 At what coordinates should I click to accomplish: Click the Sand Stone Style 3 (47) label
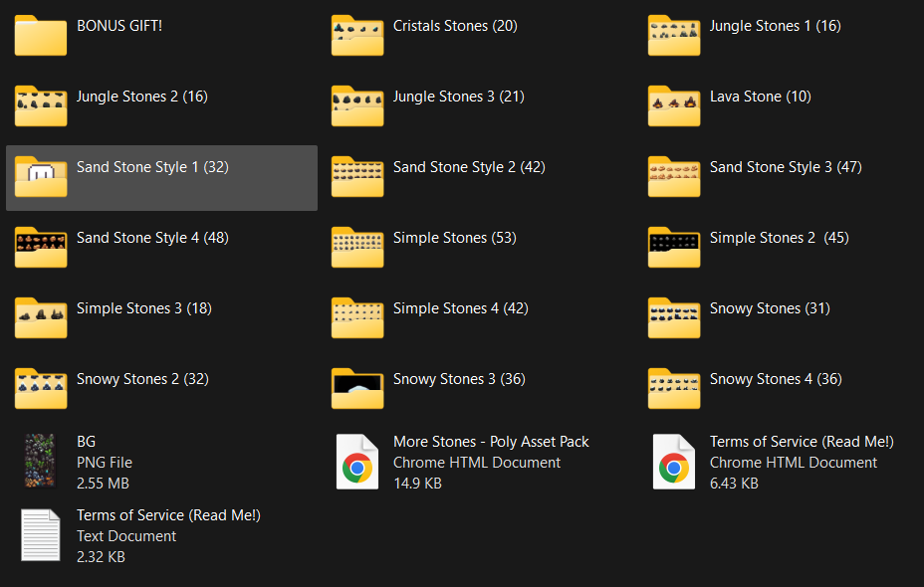(786, 167)
